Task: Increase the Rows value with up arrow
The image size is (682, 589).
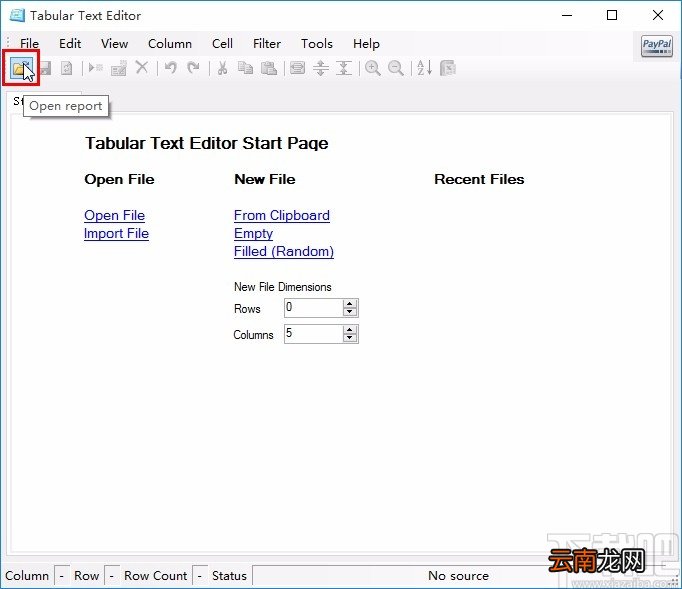Action: coord(350,303)
